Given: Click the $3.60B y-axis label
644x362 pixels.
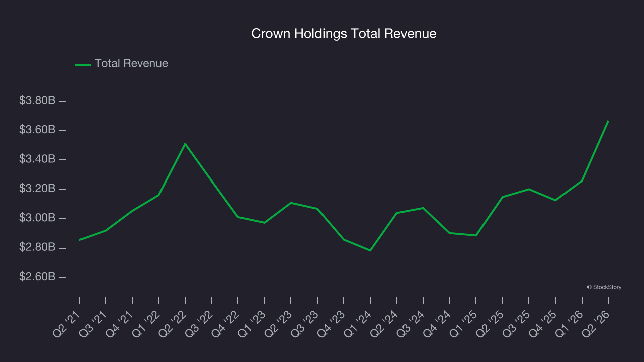Looking at the screenshot, I should click(x=37, y=130).
